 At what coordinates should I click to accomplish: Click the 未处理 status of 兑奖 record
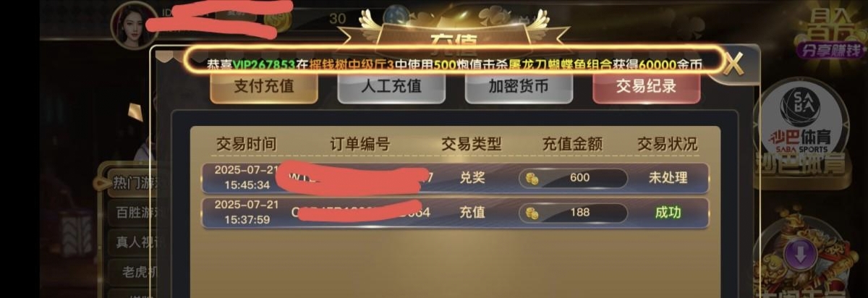[668, 177]
